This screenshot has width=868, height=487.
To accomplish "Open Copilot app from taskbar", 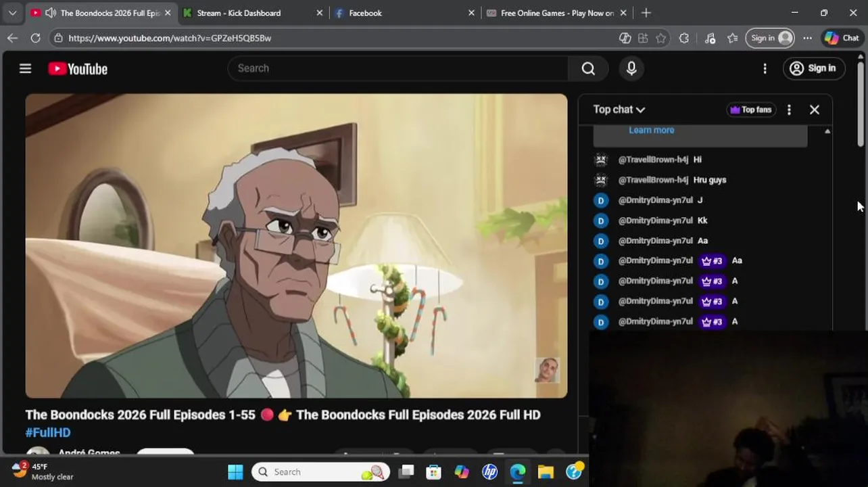I will tap(462, 471).
